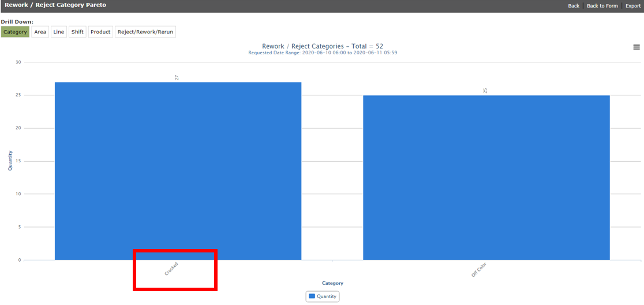Open the chart hamburger menu icon
644x305 pixels.
point(636,47)
